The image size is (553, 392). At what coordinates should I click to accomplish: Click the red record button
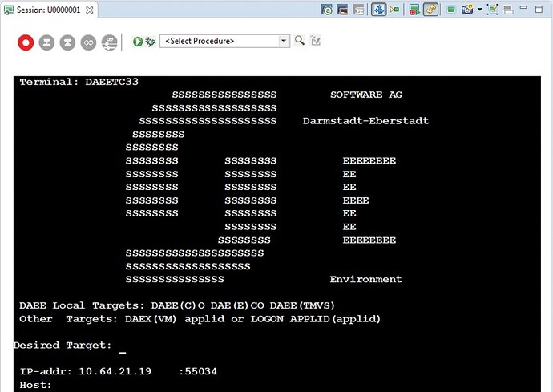coord(26,42)
